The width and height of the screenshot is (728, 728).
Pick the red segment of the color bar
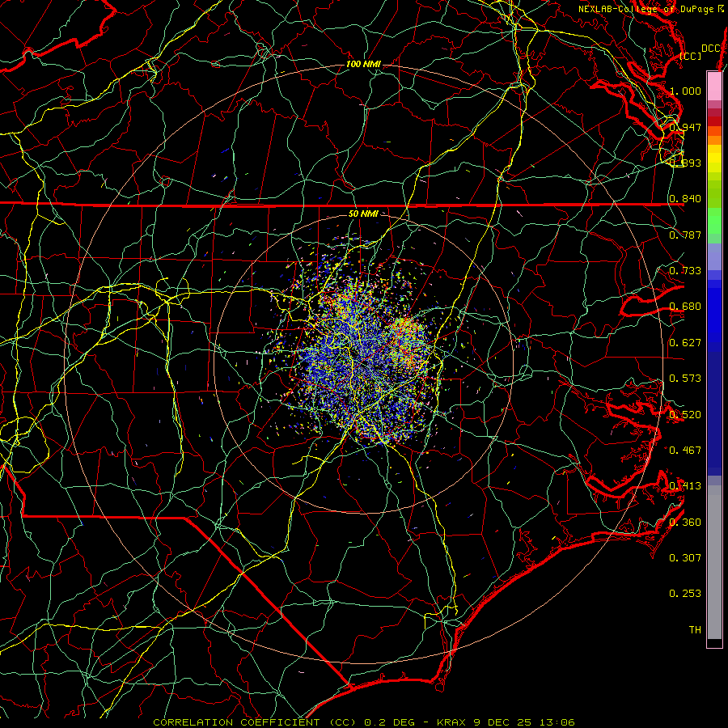click(714, 121)
